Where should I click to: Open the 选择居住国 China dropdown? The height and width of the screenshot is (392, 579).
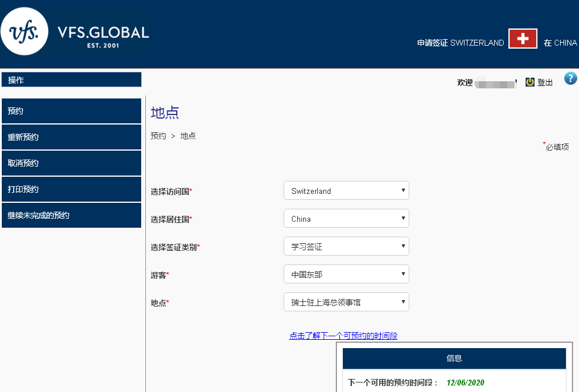coord(346,218)
